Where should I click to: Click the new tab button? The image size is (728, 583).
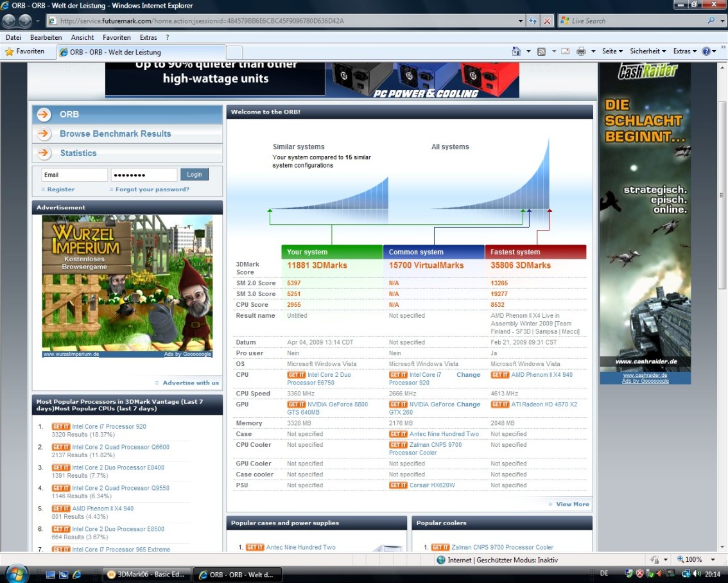(x=234, y=53)
